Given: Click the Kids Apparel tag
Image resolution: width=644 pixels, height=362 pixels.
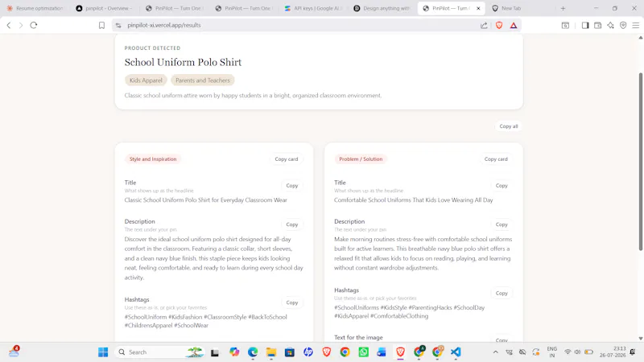Looking at the screenshot, I should (x=146, y=80).
